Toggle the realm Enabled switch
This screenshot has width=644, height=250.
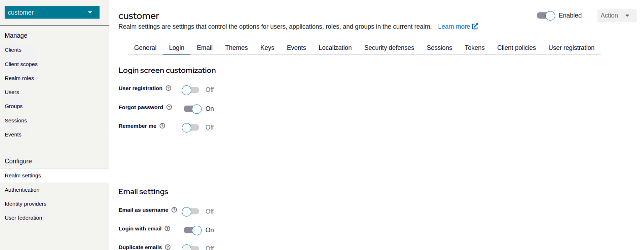point(545,16)
